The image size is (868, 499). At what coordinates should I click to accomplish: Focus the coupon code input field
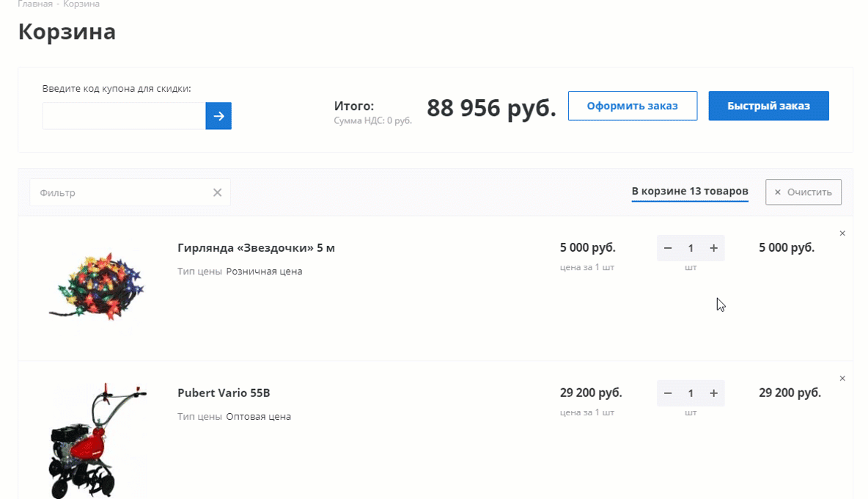point(123,116)
